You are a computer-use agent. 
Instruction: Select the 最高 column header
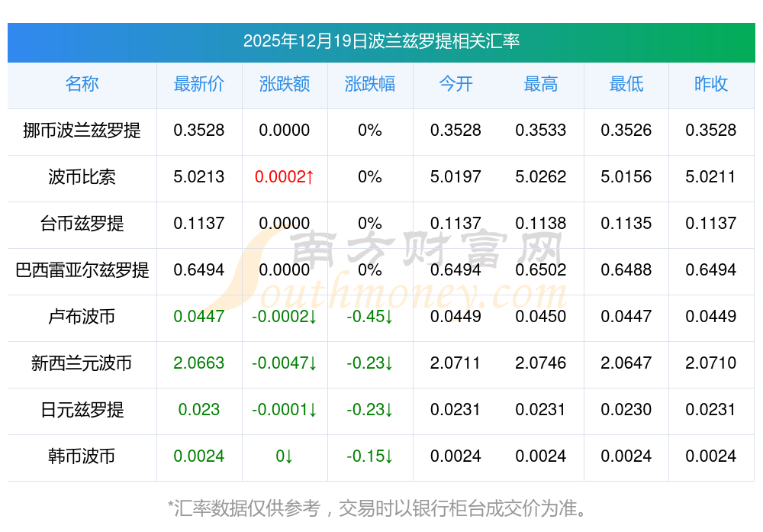[x=541, y=84]
